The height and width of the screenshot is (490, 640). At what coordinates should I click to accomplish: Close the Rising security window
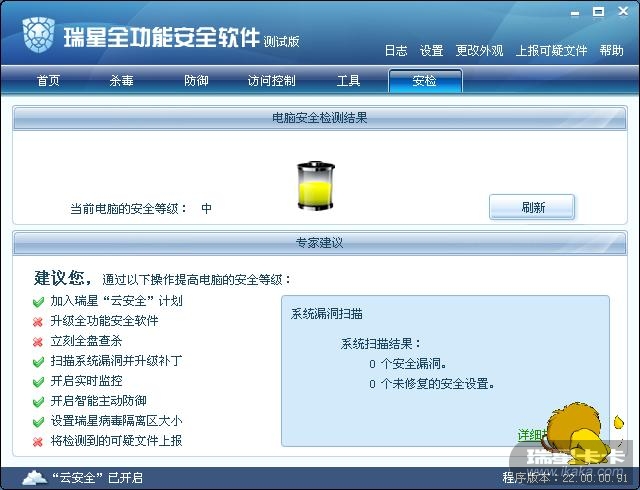point(623,12)
